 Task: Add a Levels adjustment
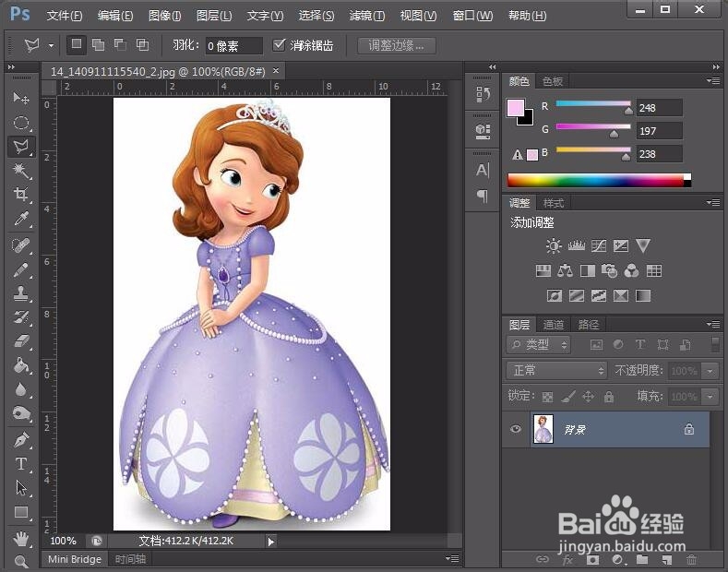click(x=576, y=245)
